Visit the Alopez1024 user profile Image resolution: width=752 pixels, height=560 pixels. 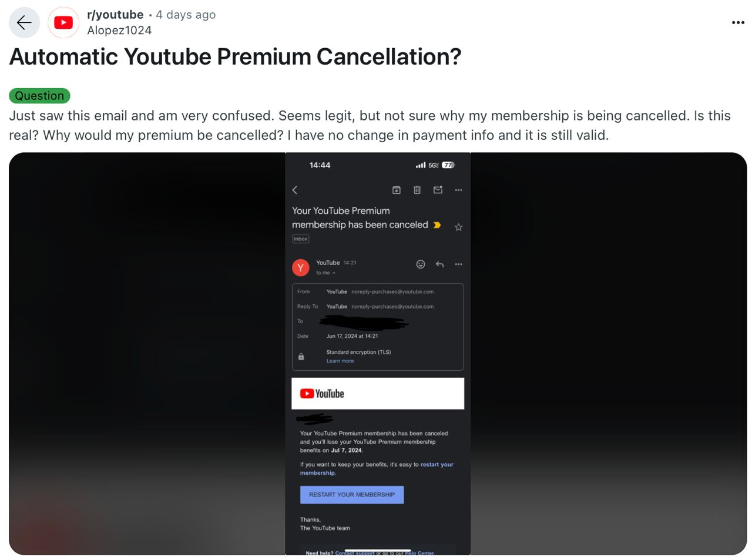point(119,31)
